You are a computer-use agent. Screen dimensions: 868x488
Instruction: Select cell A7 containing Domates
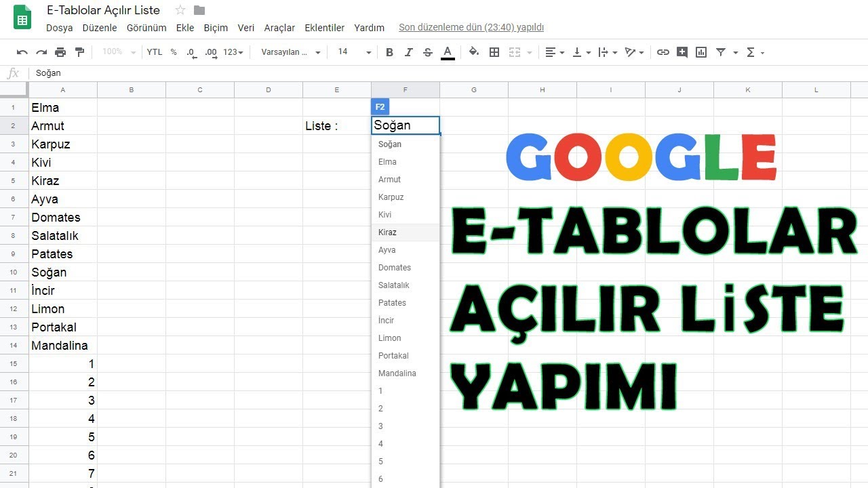point(63,218)
